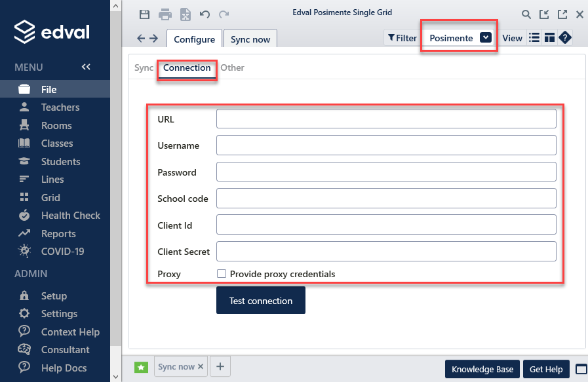Click into the Username field
The image size is (588, 382).
(386, 145)
